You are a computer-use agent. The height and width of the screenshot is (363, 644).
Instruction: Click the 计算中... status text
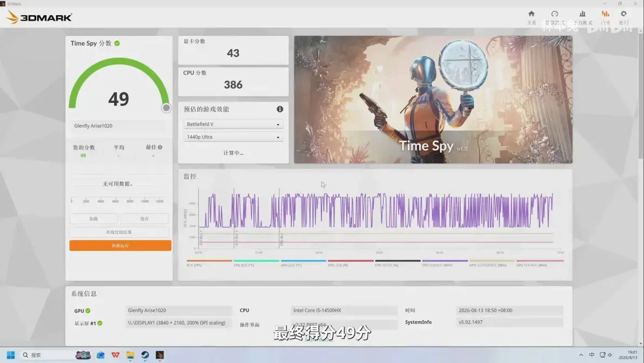233,153
